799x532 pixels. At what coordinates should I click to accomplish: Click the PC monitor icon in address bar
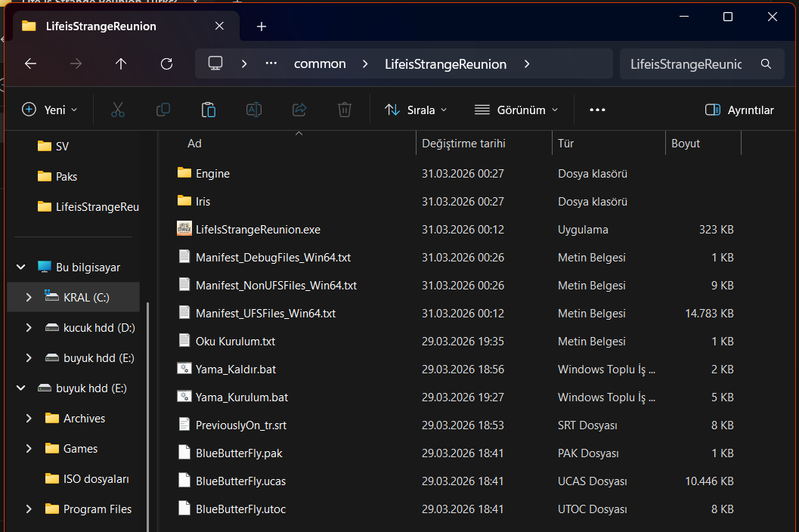click(215, 63)
